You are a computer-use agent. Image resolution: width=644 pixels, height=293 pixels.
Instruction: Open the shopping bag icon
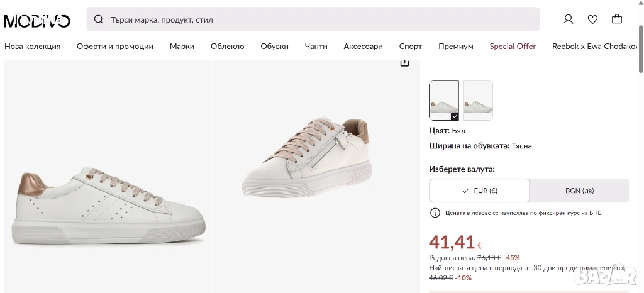click(617, 19)
